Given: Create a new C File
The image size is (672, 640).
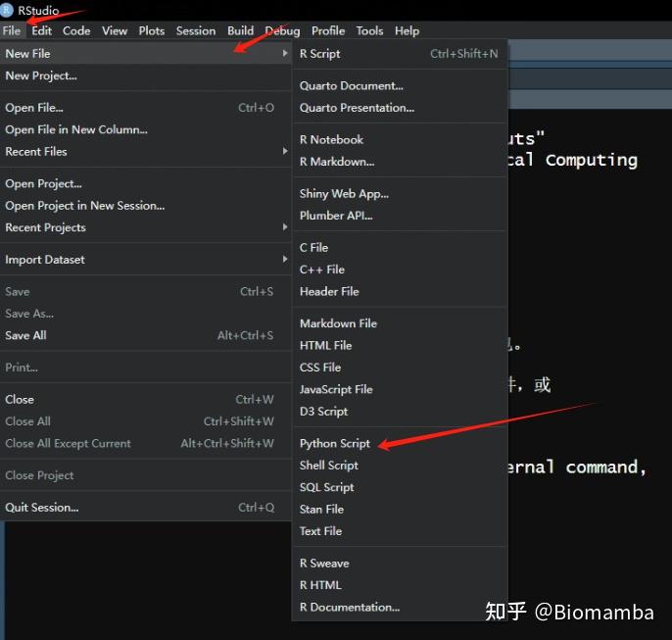Looking at the screenshot, I should point(400,248).
